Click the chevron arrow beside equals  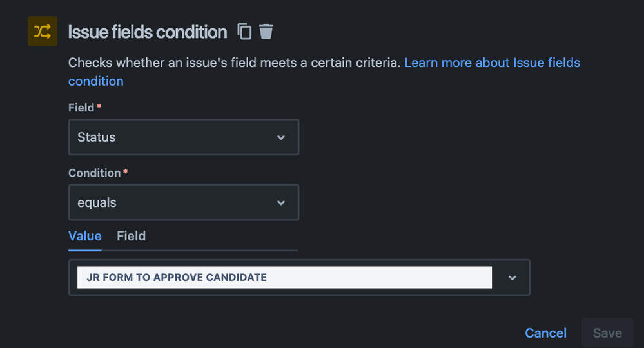pyautogui.click(x=281, y=203)
